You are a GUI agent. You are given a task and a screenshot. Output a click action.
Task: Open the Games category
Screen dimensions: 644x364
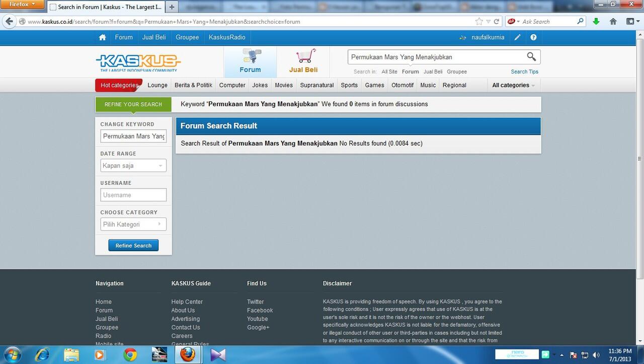coord(374,85)
